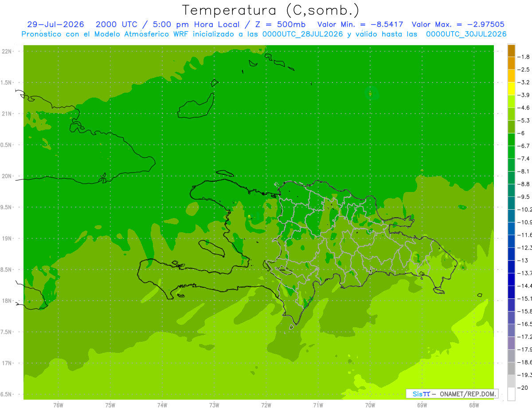
Task: Click the "Valor Max. = -2.97505" readout
Action: coord(458,24)
